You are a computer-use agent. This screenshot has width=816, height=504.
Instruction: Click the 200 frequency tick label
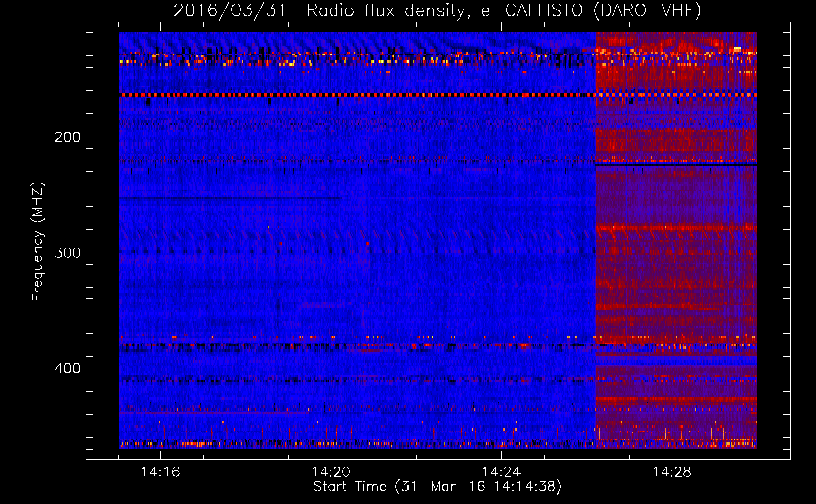pyautogui.click(x=68, y=137)
